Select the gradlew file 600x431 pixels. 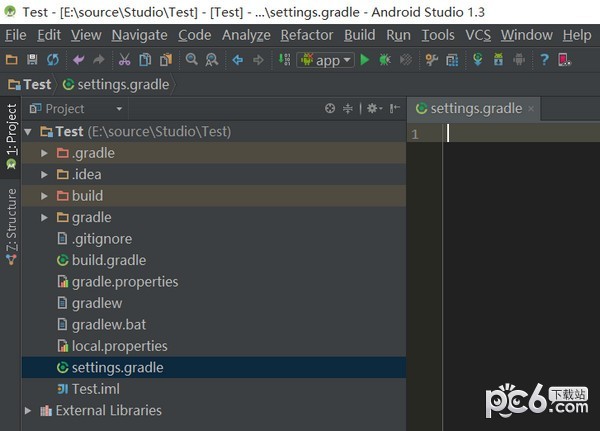[214, 303]
